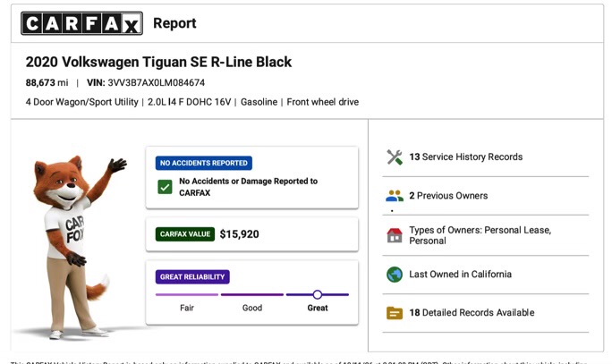Image resolution: width=612 pixels, height=364 pixels.
Task: Open 2 Previous Owners row
Action: [x=486, y=196]
